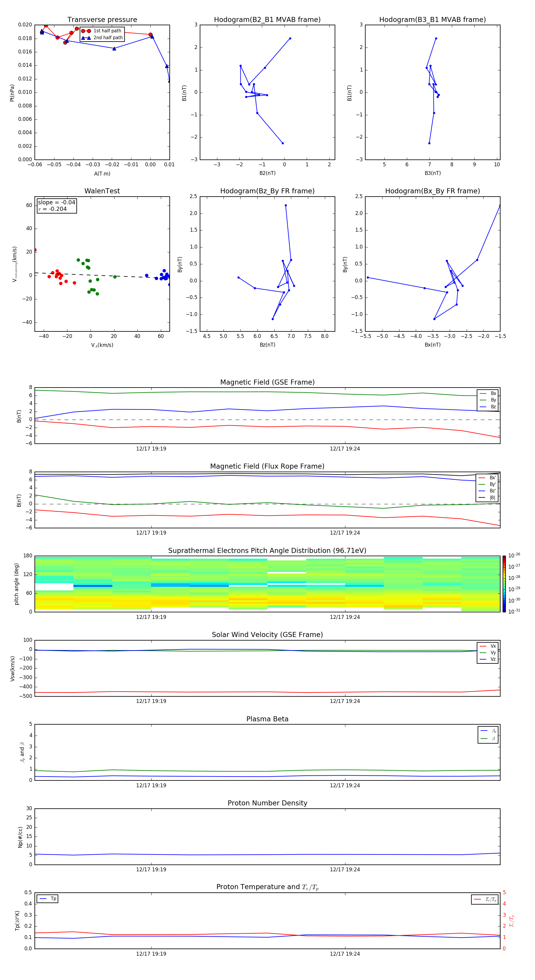This screenshot has width=535, height=980.
Task: Click the Hodogram(Bx_By FR frame) title
Action: 432,191
